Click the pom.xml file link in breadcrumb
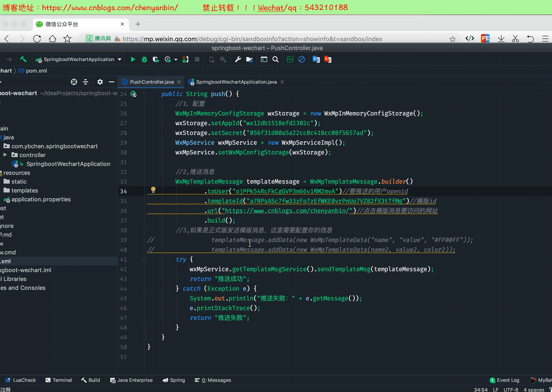The height and width of the screenshot is (392, 552). click(37, 71)
